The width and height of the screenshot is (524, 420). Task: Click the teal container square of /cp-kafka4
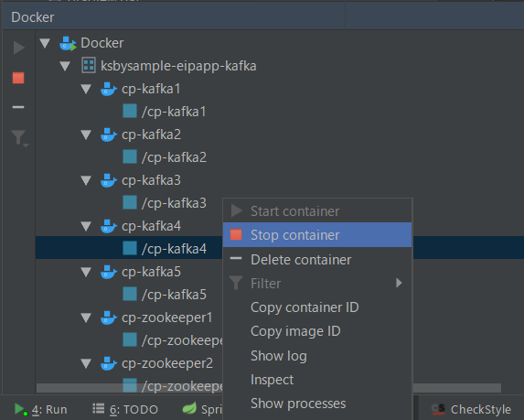[130, 249]
